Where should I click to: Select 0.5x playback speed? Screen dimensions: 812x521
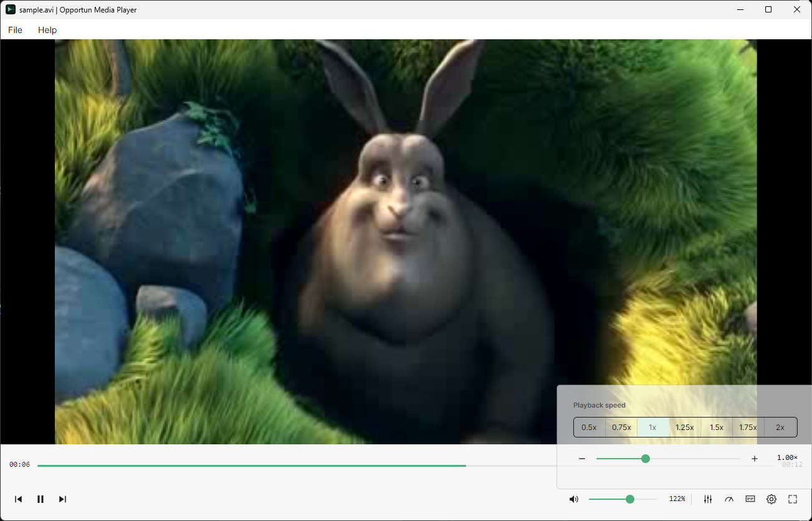pos(590,428)
